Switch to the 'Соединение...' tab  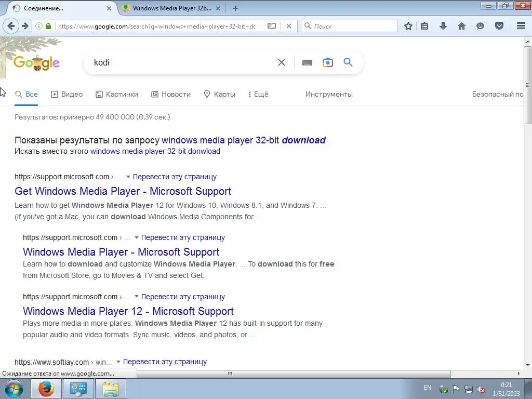click(x=61, y=8)
